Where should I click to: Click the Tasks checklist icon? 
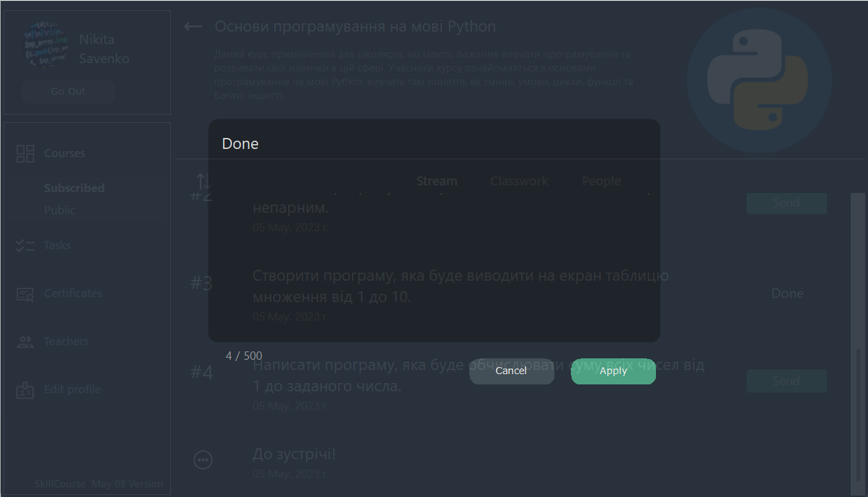coord(25,246)
